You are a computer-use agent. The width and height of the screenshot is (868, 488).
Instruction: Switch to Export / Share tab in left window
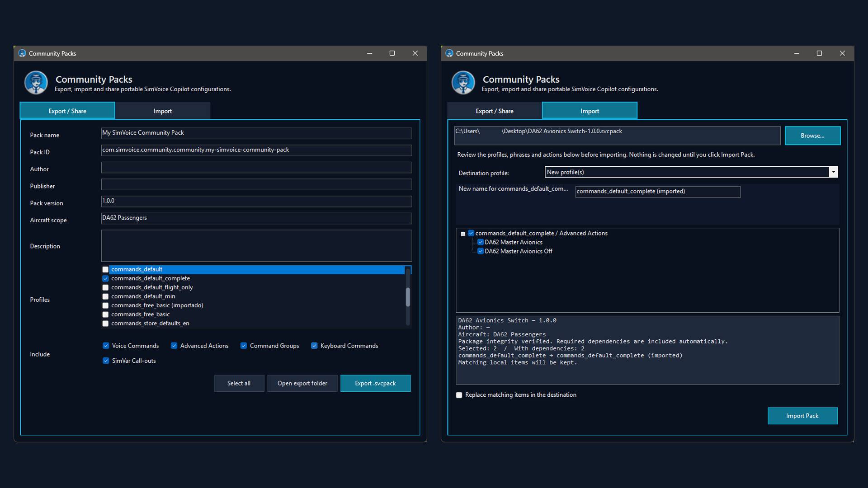point(67,111)
